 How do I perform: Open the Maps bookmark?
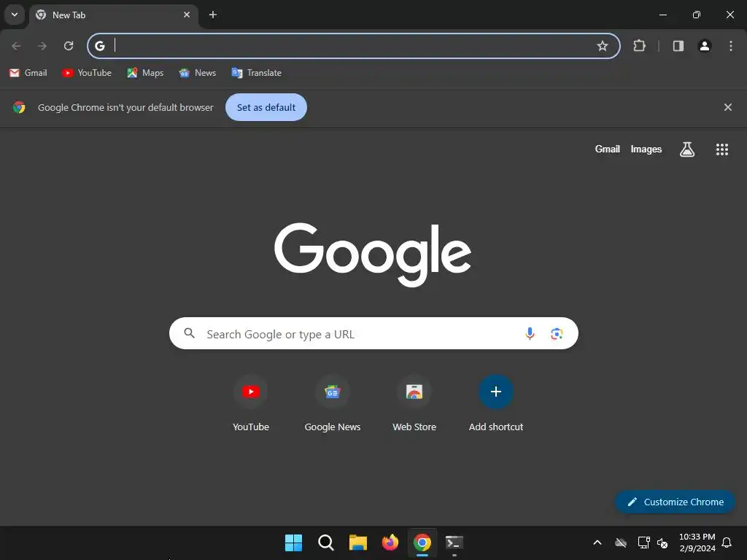click(145, 73)
